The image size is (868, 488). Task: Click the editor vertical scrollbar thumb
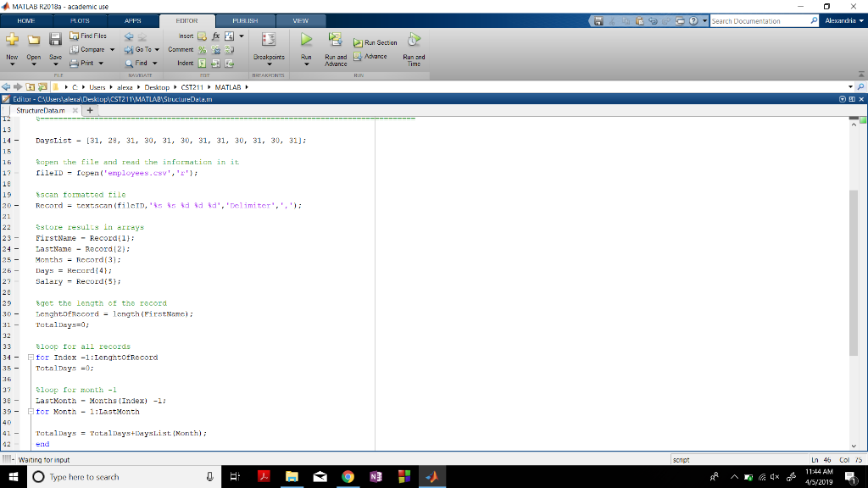pos(853,273)
